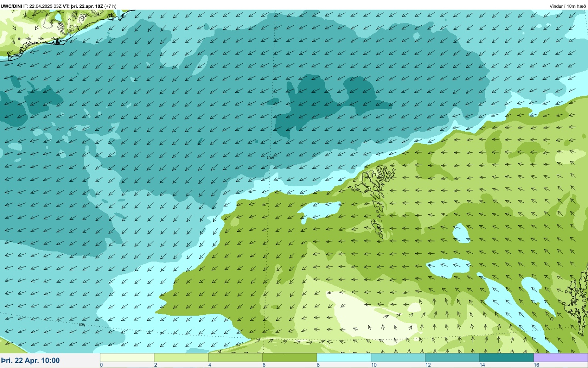
Task: Click the 'Vindur í 10m hæð' title text
Action: click(x=567, y=6)
